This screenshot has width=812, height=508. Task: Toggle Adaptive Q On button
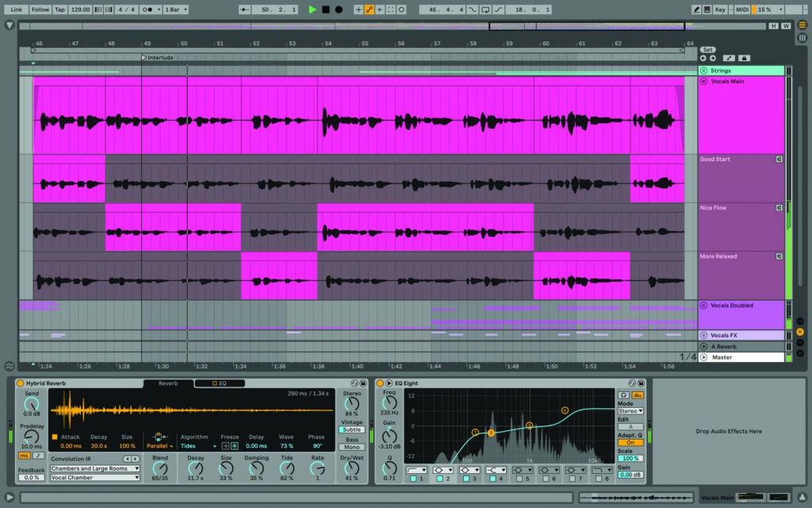click(x=630, y=443)
